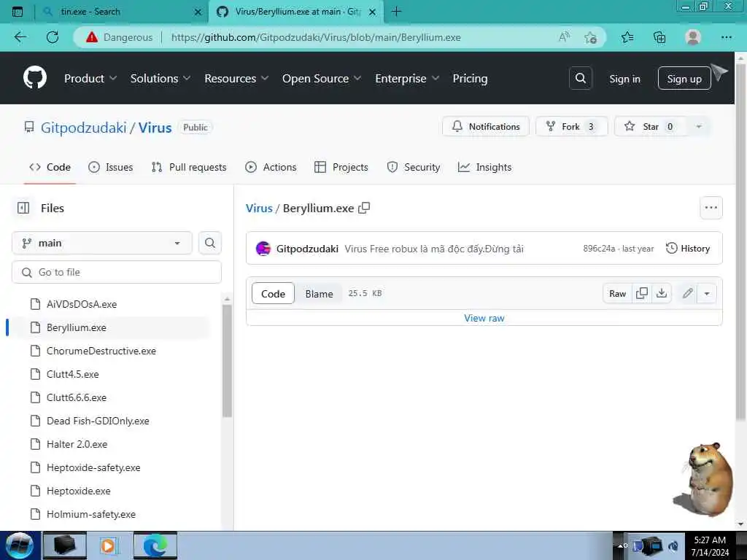This screenshot has width=747, height=560.
Task: Open commit History link
Action: click(x=687, y=248)
